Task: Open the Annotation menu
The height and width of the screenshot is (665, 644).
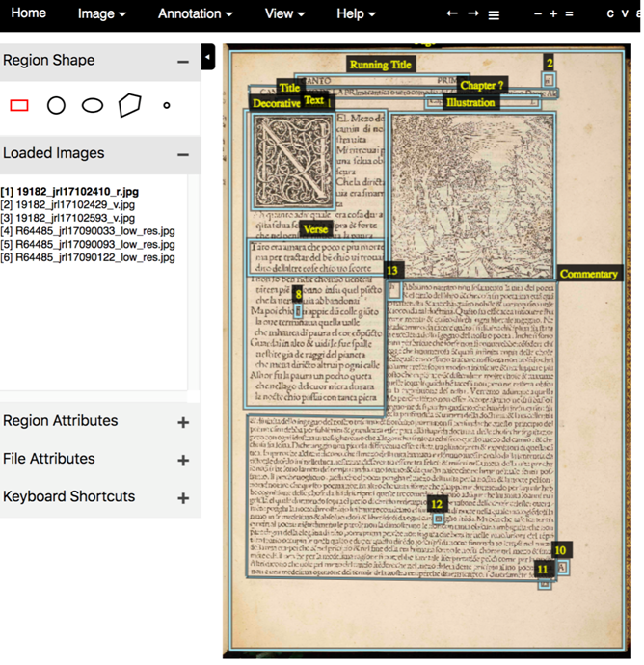Action: pyautogui.click(x=195, y=13)
